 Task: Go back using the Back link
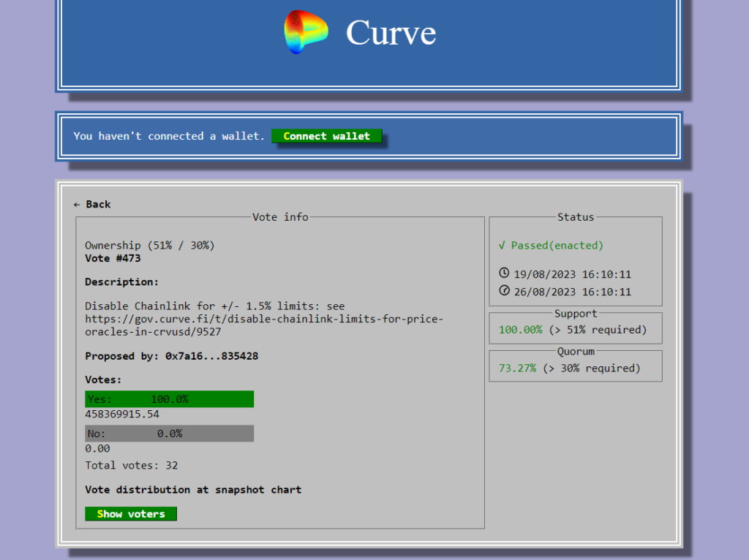92,204
